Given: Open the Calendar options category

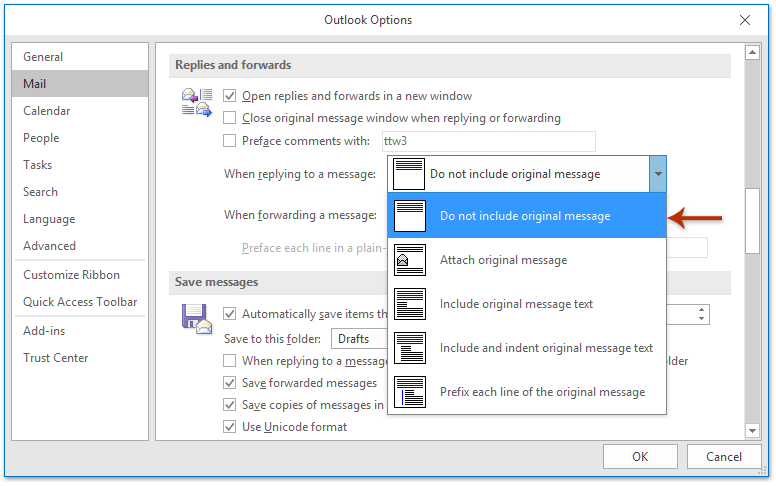Looking at the screenshot, I should (x=47, y=111).
